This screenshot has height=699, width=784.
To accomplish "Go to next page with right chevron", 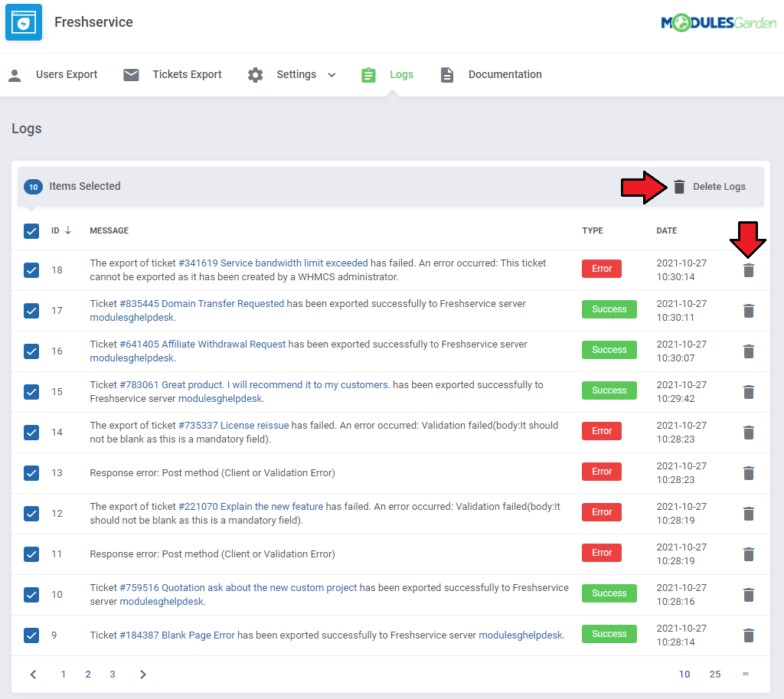I will point(142,675).
